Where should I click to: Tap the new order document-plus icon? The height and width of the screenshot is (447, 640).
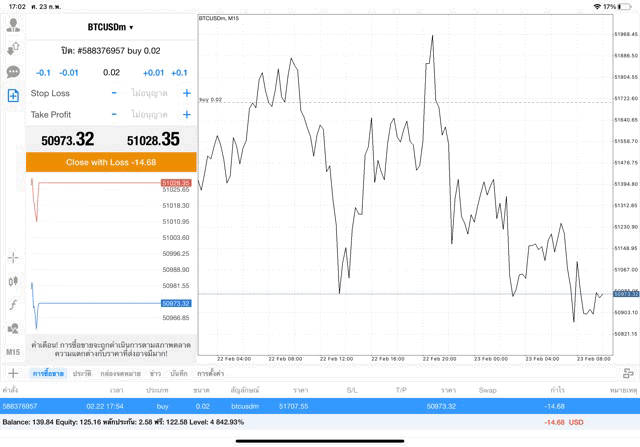tap(13, 96)
